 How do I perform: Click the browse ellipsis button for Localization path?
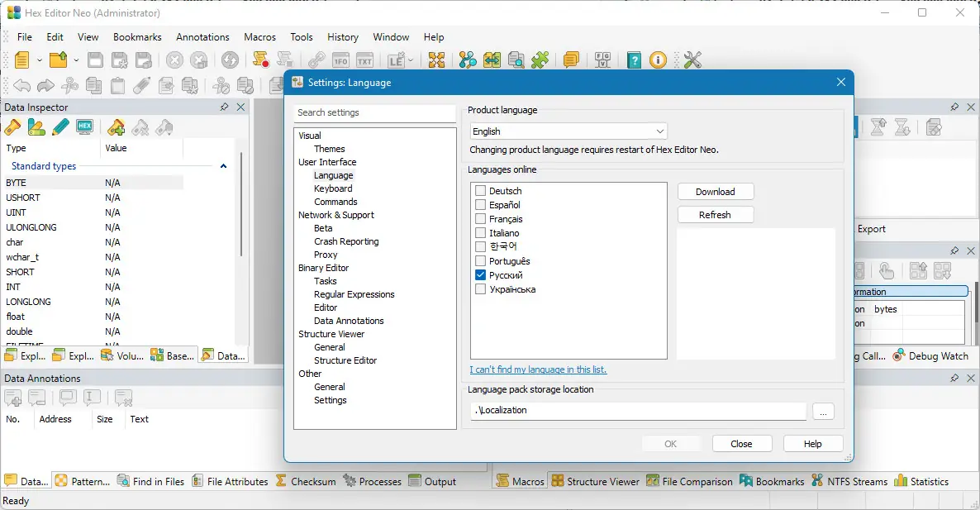pos(823,412)
